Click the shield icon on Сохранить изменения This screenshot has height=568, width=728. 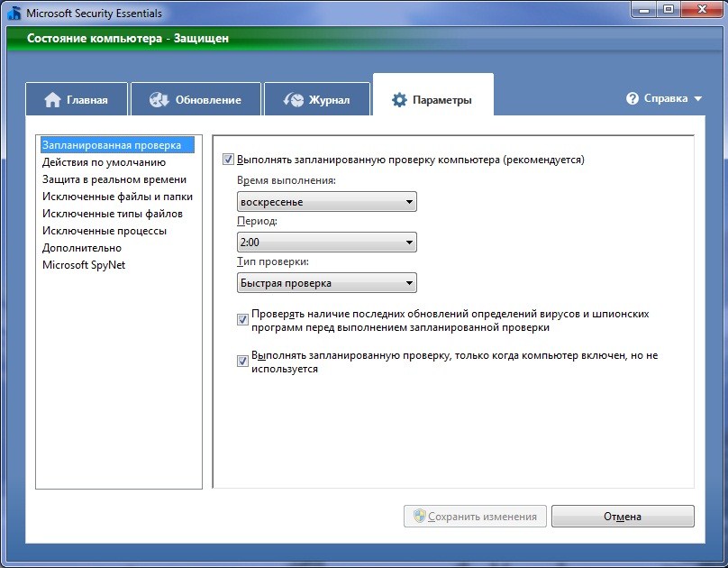click(419, 516)
